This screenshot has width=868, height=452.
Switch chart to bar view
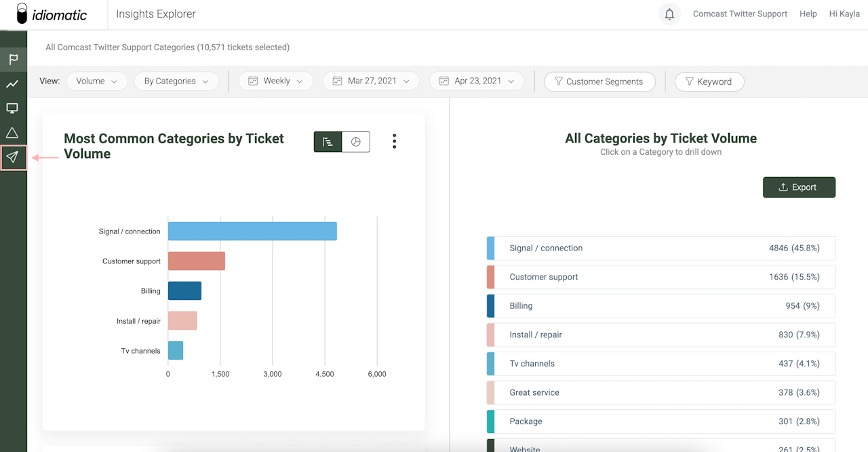328,142
